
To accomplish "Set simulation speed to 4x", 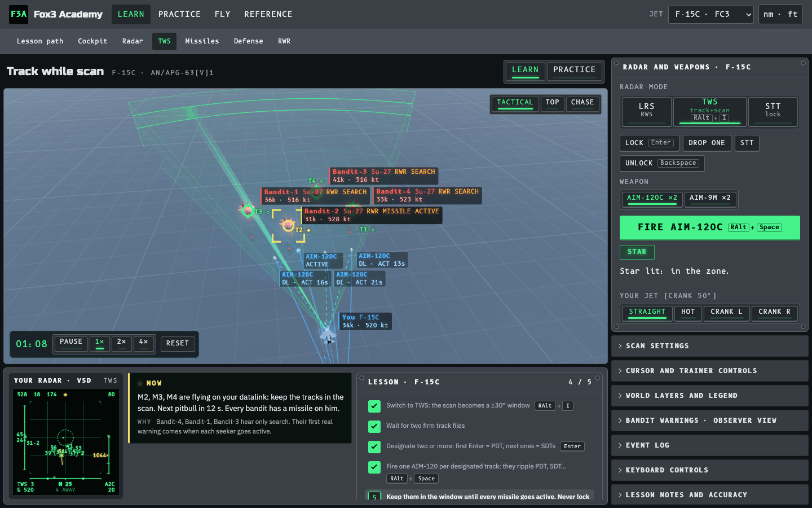I will (x=144, y=343).
